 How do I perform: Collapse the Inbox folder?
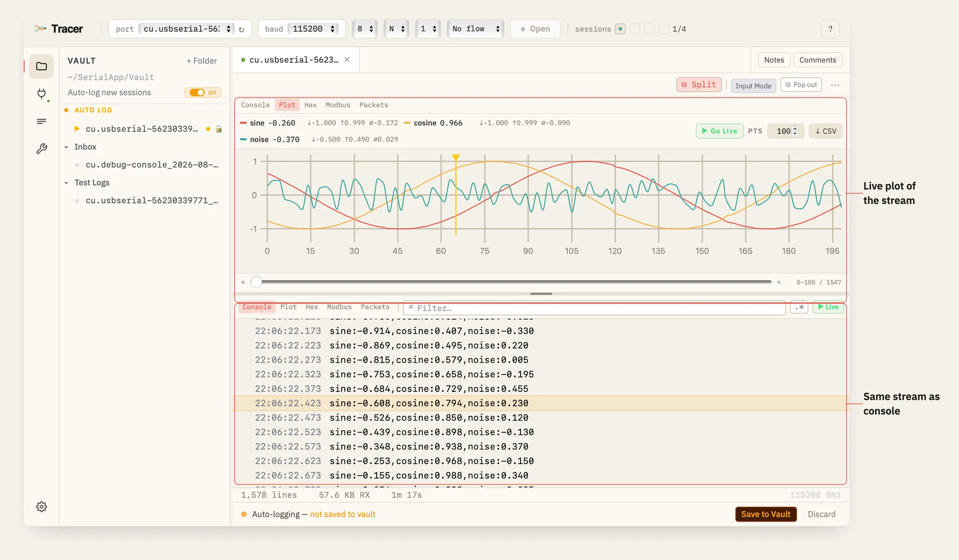click(66, 147)
